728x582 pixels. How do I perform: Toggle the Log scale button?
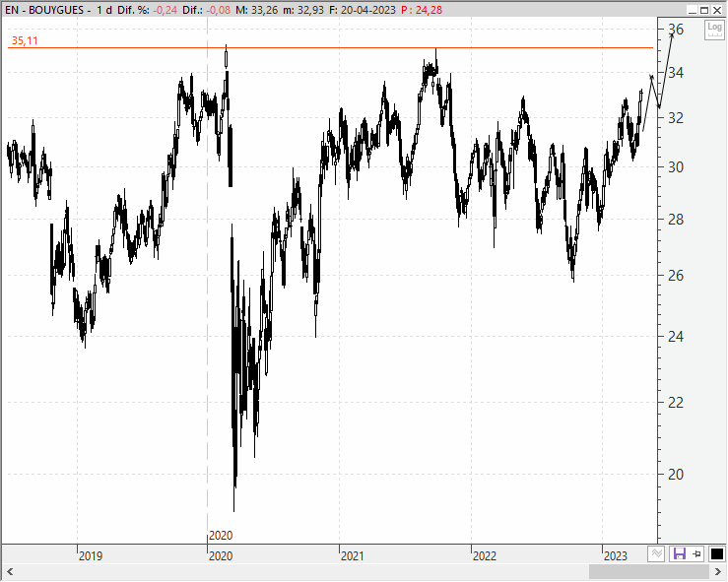pos(714,30)
